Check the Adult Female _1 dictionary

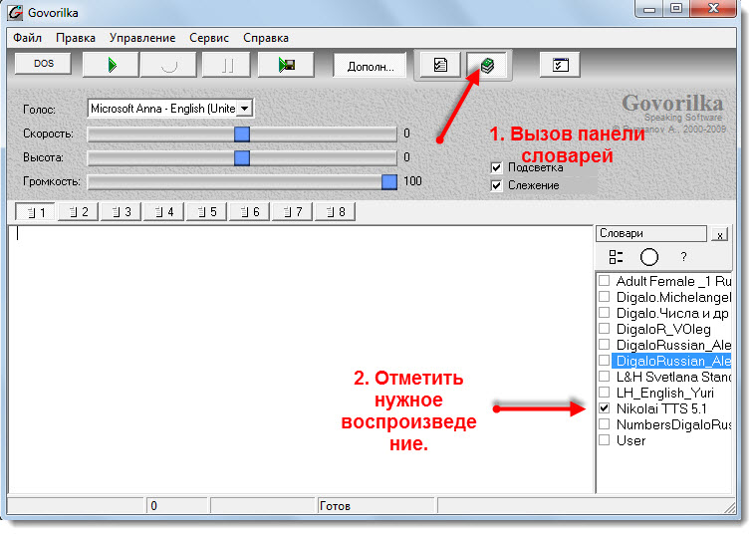pyautogui.click(x=605, y=281)
